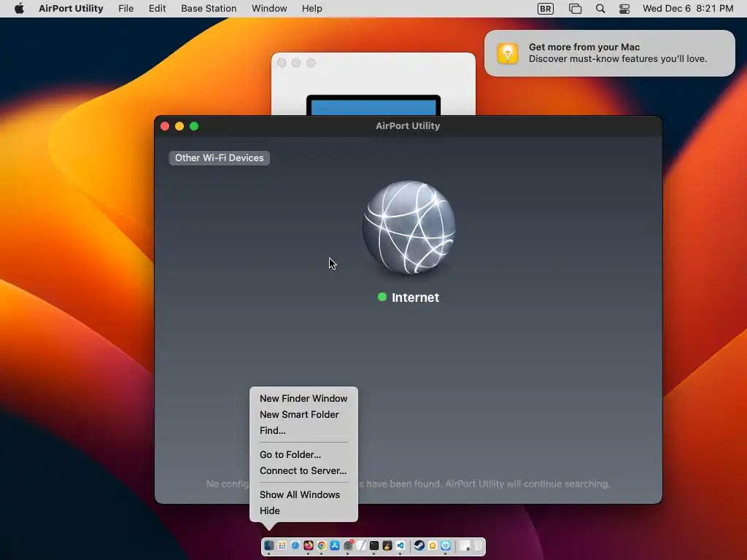Select Go to Folder...
The image size is (747, 560).
point(303,454)
